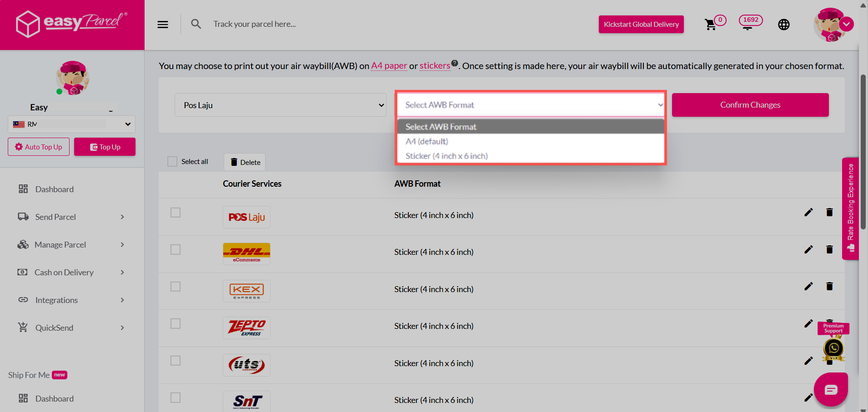
Task: Delete the DHL eCommerce row
Action: coord(829,249)
